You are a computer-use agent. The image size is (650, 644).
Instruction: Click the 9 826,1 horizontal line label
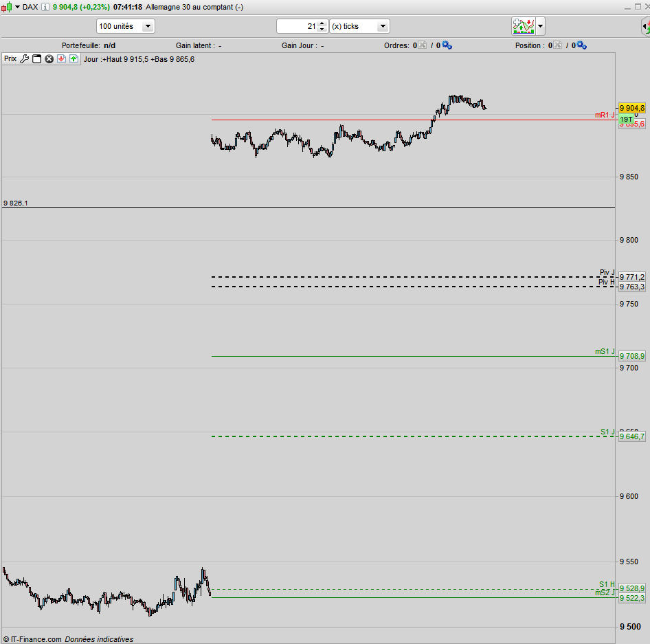tap(15, 203)
